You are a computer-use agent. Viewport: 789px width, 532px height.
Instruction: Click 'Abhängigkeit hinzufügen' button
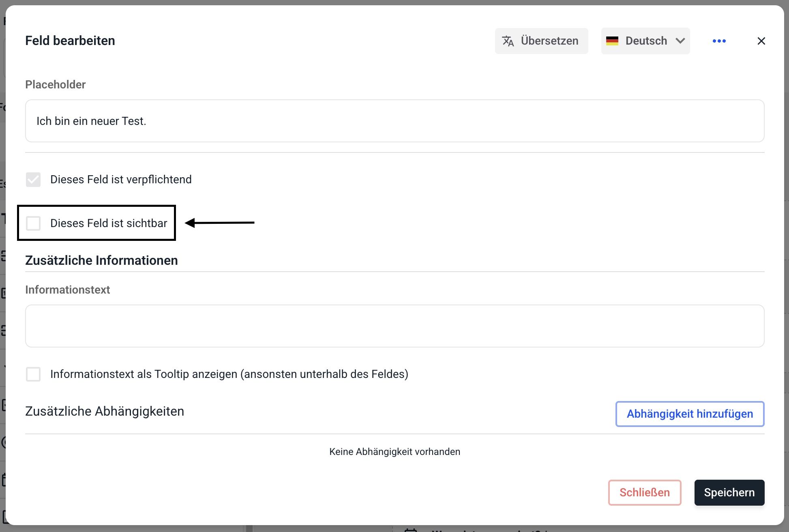click(690, 414)
